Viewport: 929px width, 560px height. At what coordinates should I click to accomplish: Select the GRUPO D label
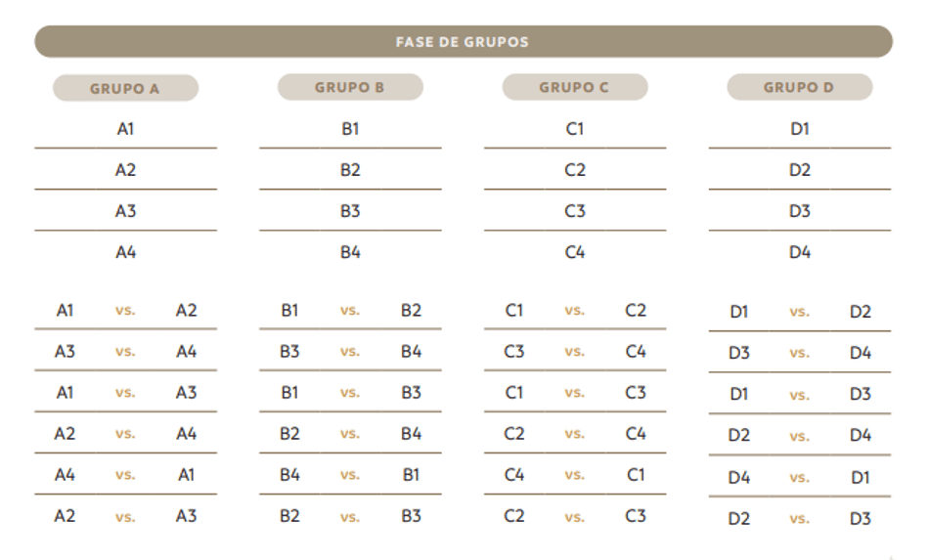799,87
